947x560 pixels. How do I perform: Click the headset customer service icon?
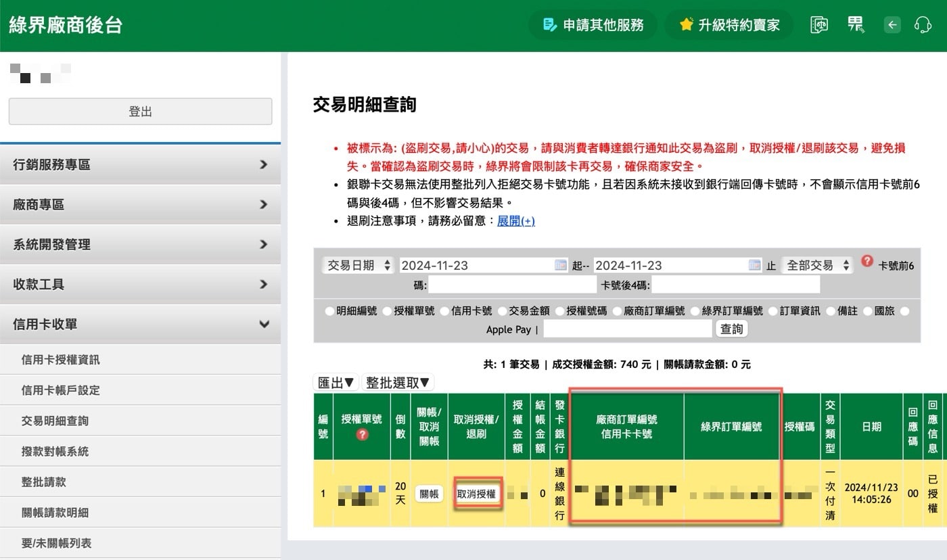(x=923, y=25)
